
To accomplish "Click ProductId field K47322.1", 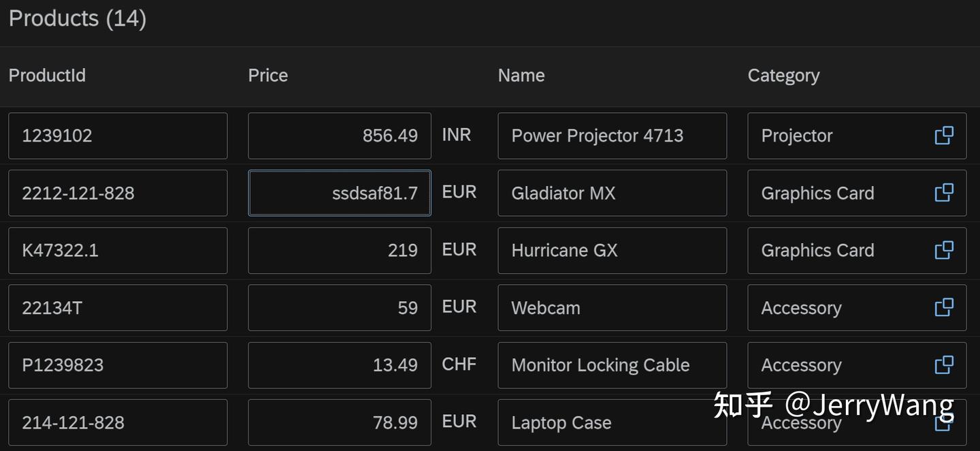I will click(x=118, y=250).
